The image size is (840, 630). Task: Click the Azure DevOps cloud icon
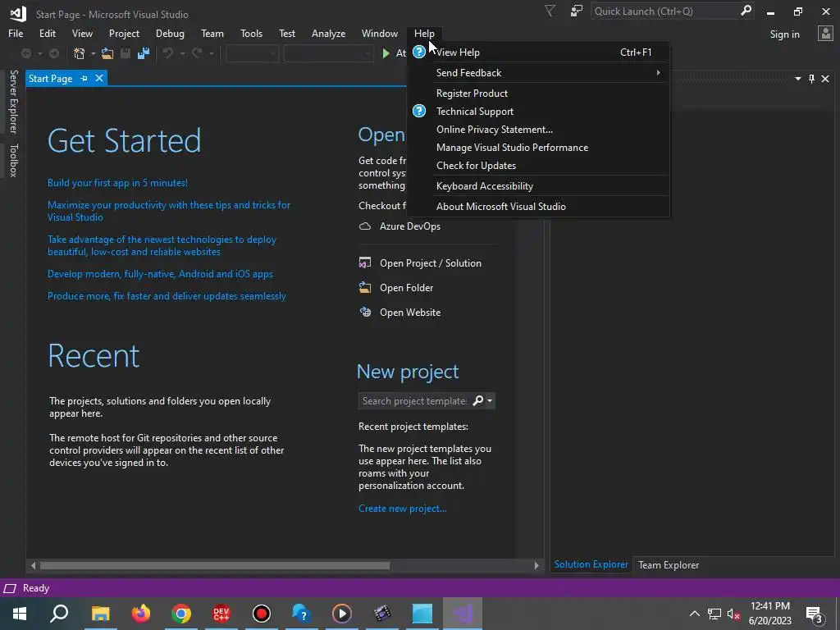pos(365,226)
